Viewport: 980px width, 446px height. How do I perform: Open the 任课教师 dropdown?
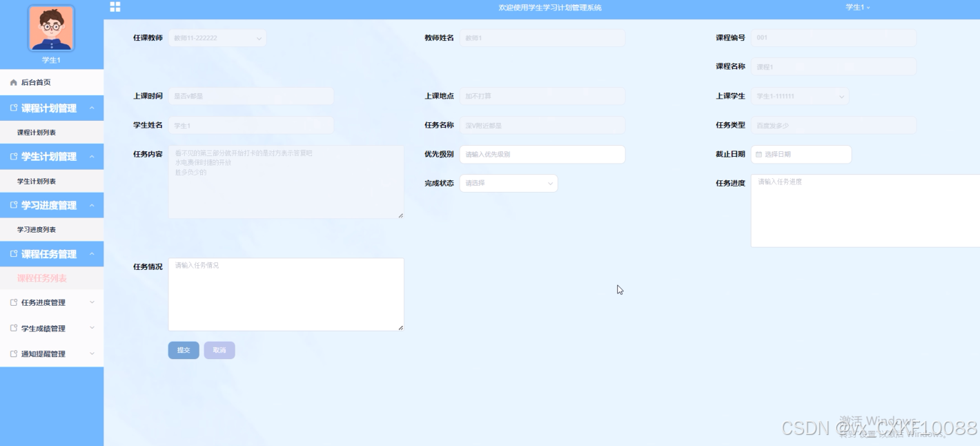click(x=217, y=38)
